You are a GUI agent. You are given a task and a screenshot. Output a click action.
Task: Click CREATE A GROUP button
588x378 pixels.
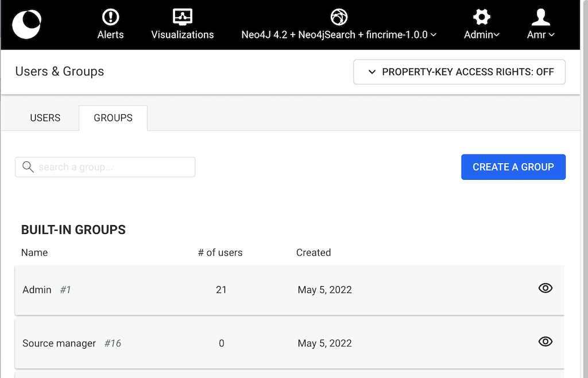(513, 167)
